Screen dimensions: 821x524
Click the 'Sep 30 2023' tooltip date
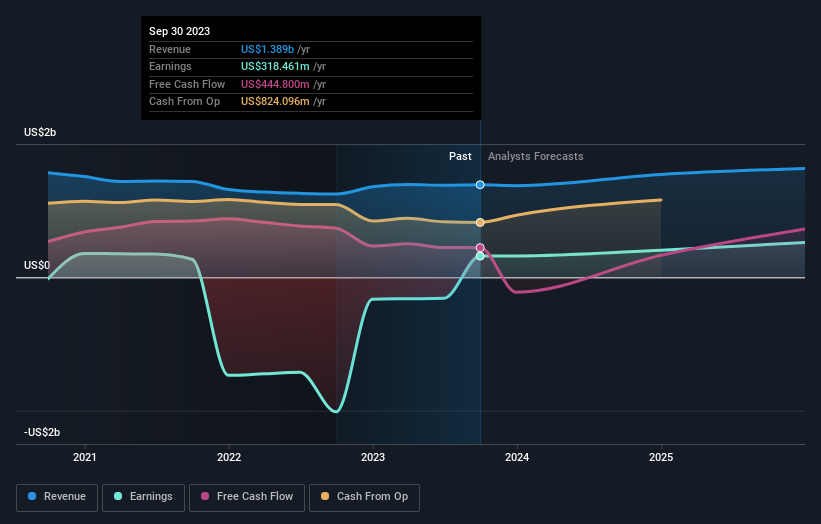click(x=180, y=31)
